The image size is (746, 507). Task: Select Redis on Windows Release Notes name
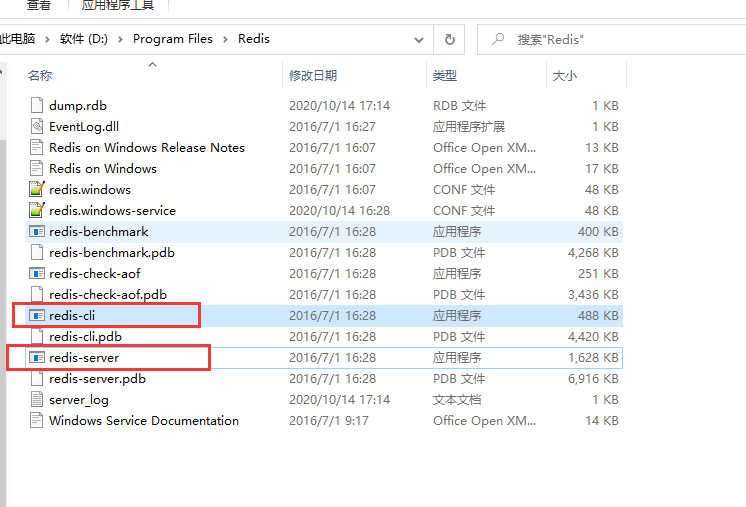tap(147, 147)
